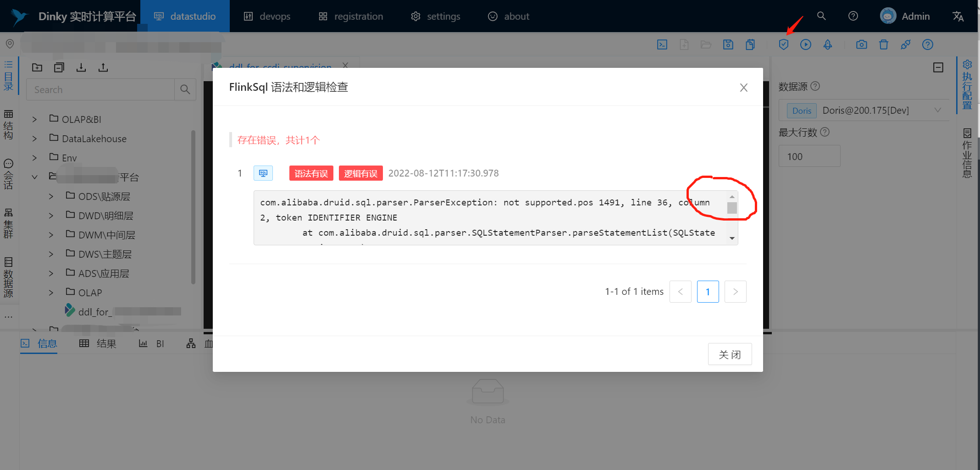This screenshot has height=470, width=980.
Task: Save the current task with floppy disk icon
Action: [728, 44]
